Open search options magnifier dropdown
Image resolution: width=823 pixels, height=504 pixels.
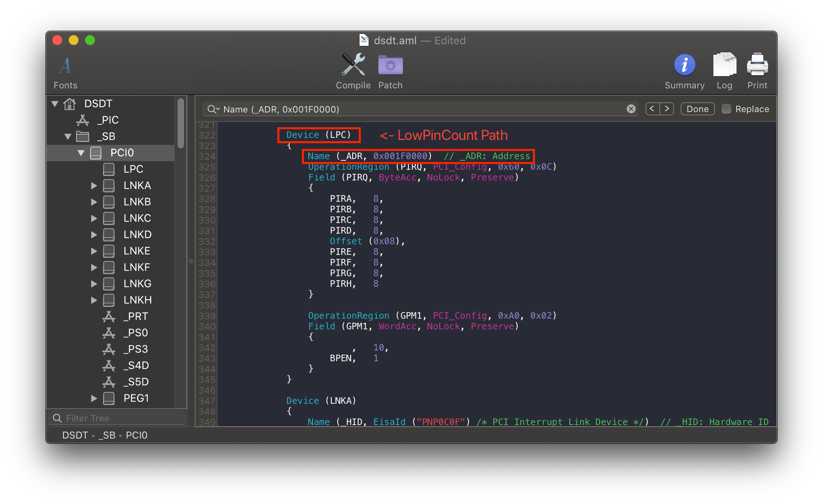coord(213,109)
